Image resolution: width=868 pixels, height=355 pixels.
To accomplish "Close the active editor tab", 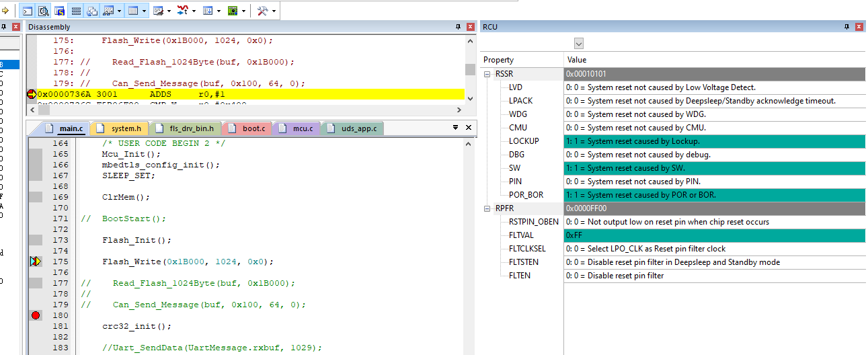I will pos(469,127).
